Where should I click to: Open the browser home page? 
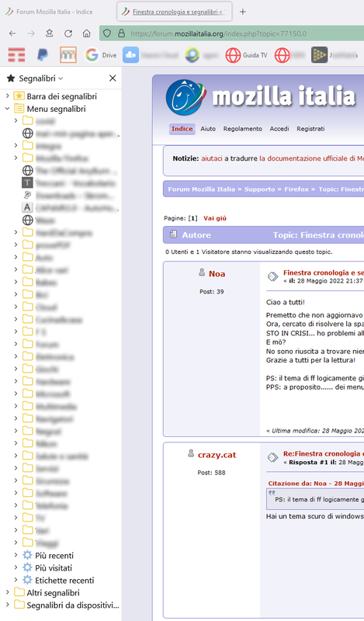87,33
